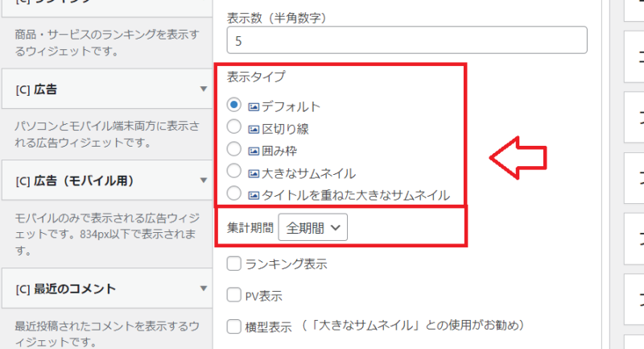Screen dimensions: 644x349
Task: Select the 区切り線 display type
Action: click(x=234, y=127)
